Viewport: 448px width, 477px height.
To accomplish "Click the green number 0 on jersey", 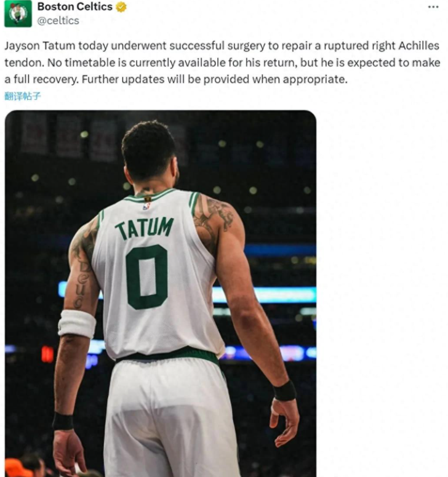I will point(147,277).
